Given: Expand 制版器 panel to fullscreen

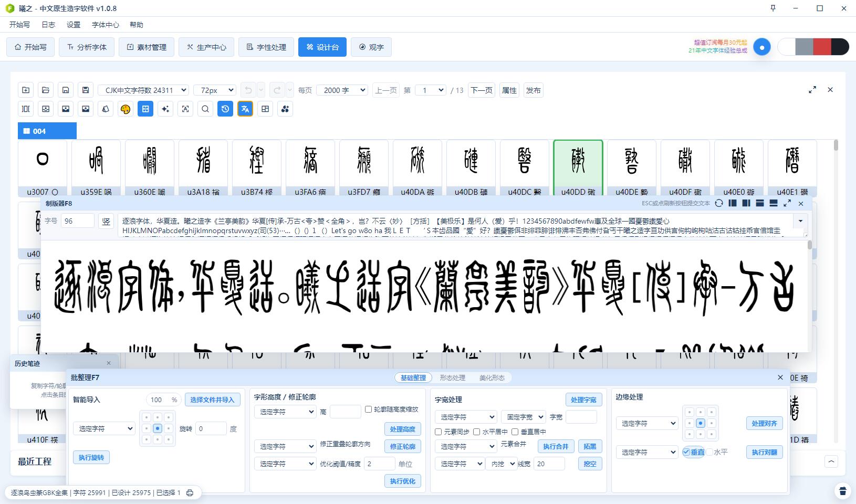Looking at the screenshot, I should pyautogui.click(x=787, y=203).
